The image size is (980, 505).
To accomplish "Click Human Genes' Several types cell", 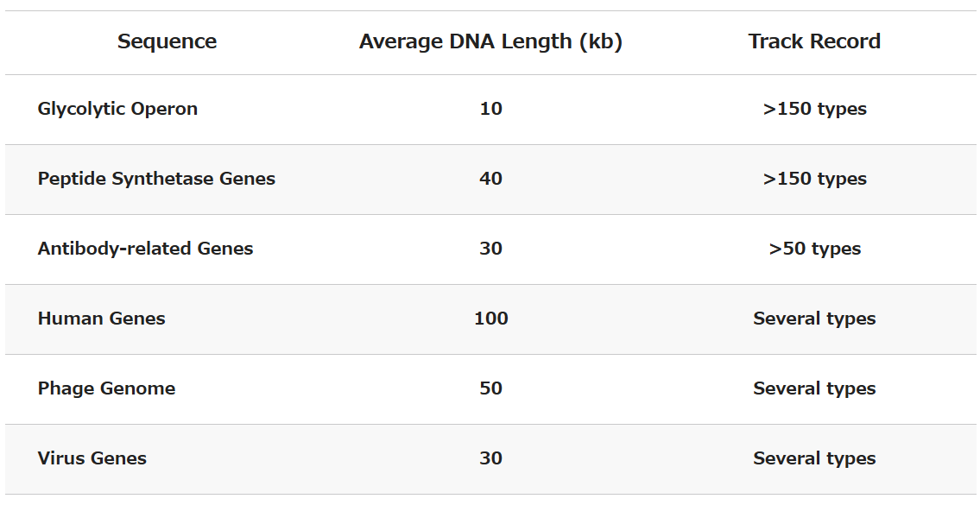I will pyautogui.click(x=814, y=319).
